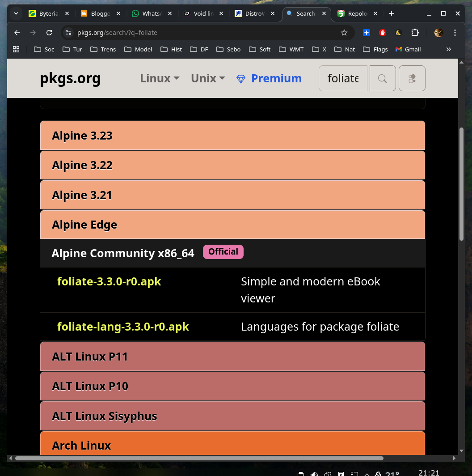Expand the ALT Linux Sisyphus section
472x476 pixels.
[x=232, y=416]
